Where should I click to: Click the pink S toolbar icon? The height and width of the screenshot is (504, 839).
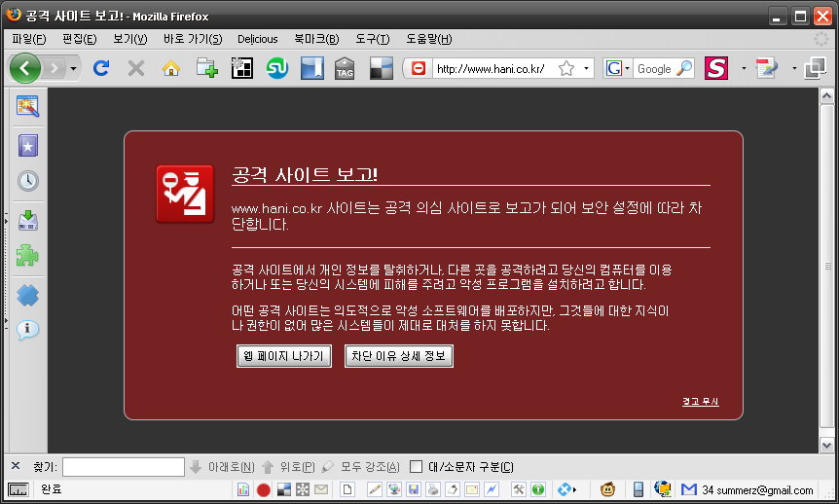(716, 68)
